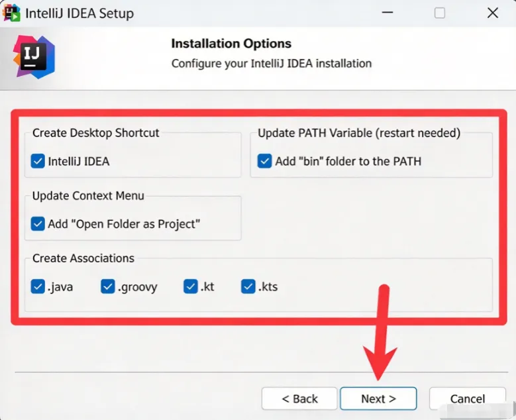Uncheck the IntelliJ IDEA desktop shortcut checkbox

(38, 161)
